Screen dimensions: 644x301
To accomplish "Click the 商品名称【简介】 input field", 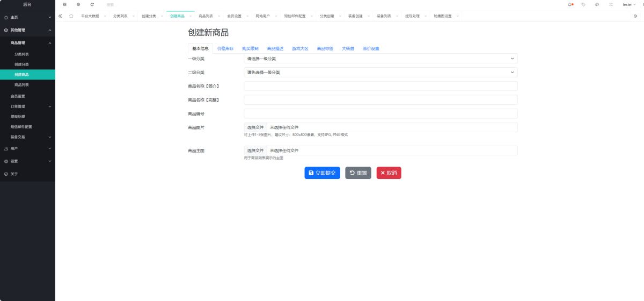I will coord(380,86).
